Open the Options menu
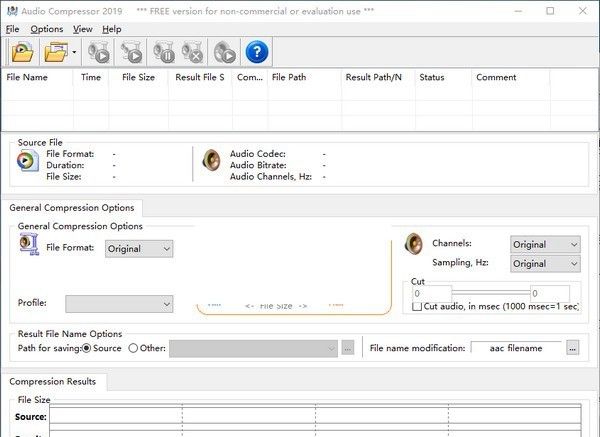This screenshot has height=437, width=600. pyautogui.click(x=47, y=29)
